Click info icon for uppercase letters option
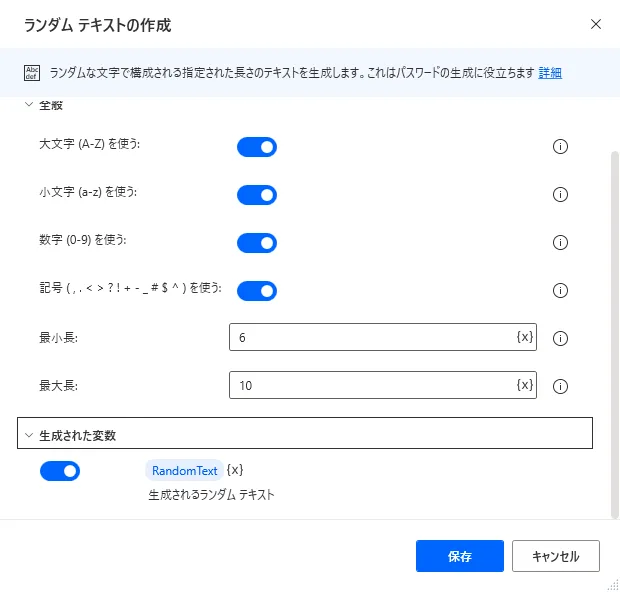 (560, 147)
